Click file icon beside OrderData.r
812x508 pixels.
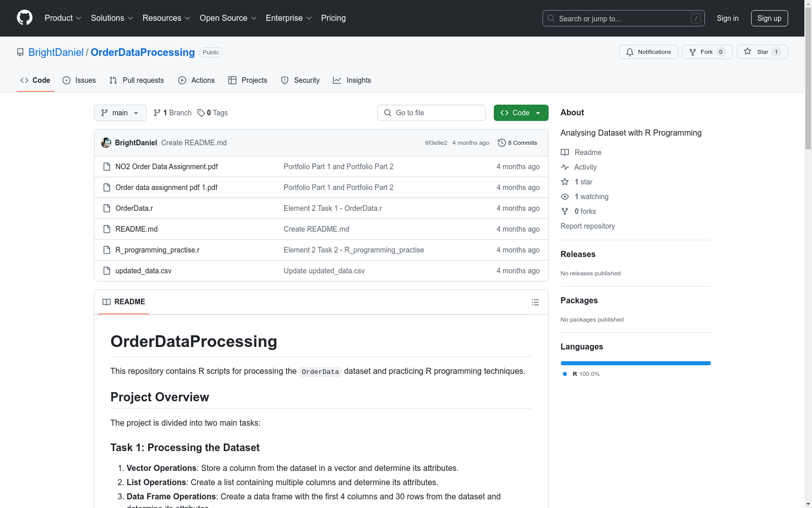[107, 208]
